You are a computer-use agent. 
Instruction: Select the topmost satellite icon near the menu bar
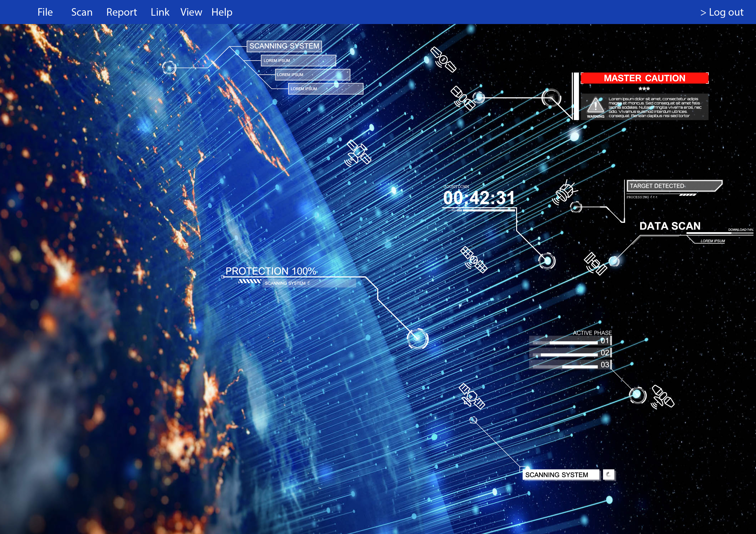(443, 60)
